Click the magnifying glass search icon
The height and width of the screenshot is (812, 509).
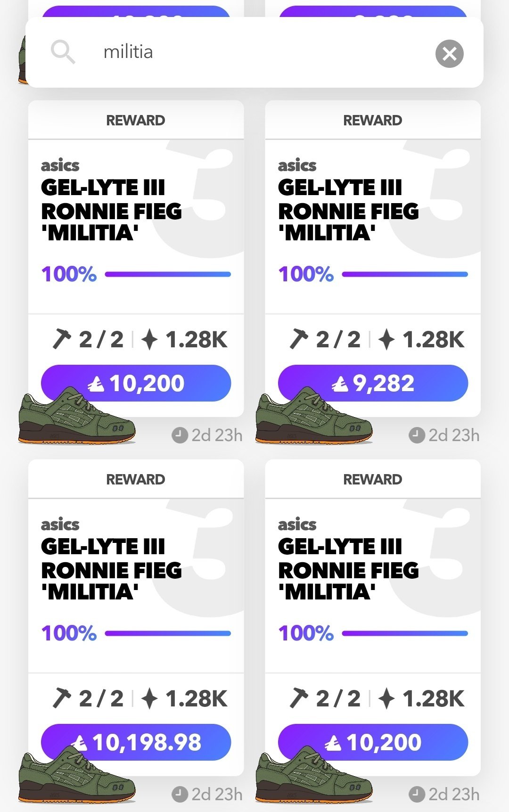coord(63,52)
